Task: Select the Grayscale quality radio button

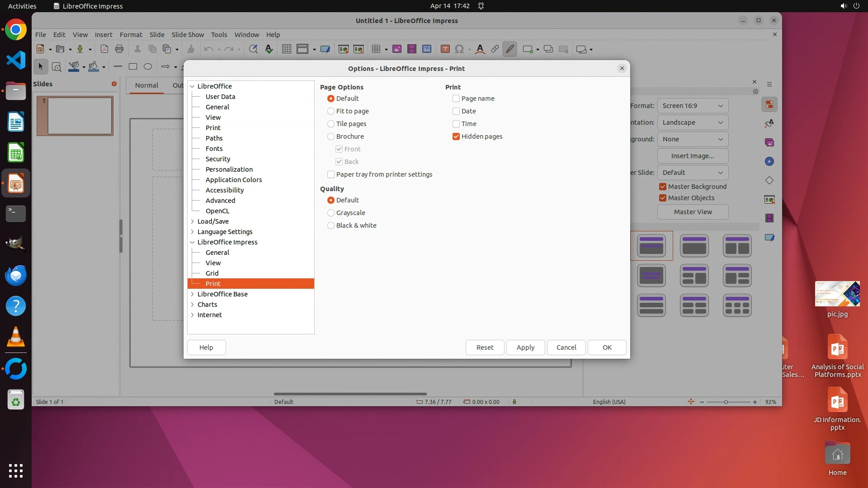Action: 331,213
